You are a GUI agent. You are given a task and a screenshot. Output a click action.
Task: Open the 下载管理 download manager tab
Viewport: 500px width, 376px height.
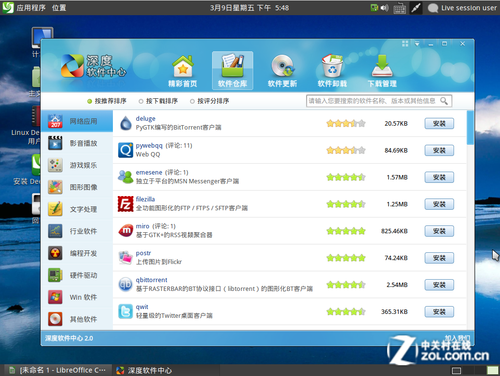click(382, 71)
